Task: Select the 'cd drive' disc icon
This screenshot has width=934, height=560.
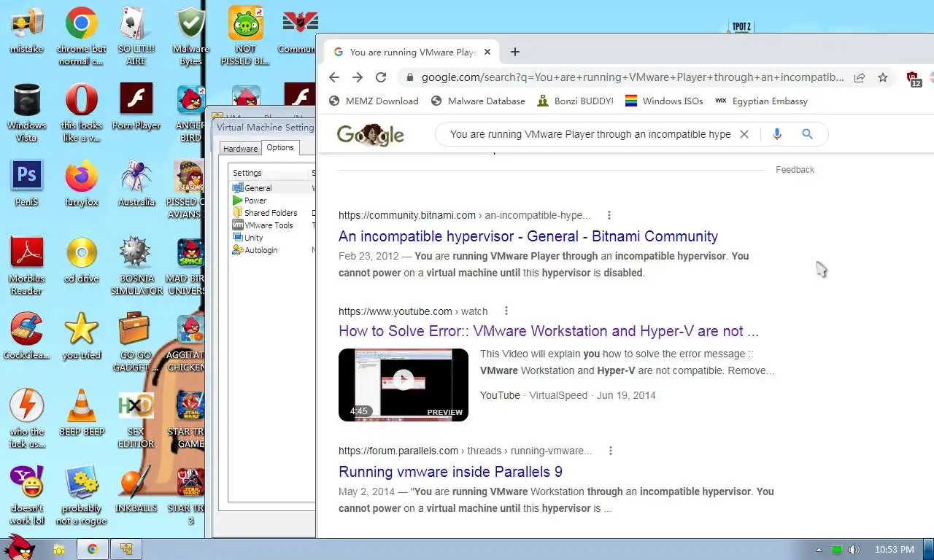Action: tap(82, 260)
